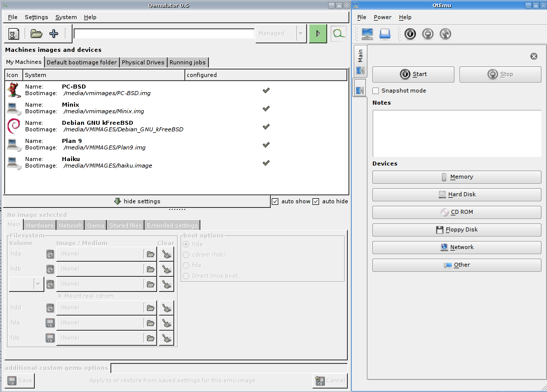
Task: Click the fda floppy disk icon
Action: [50, 323]
